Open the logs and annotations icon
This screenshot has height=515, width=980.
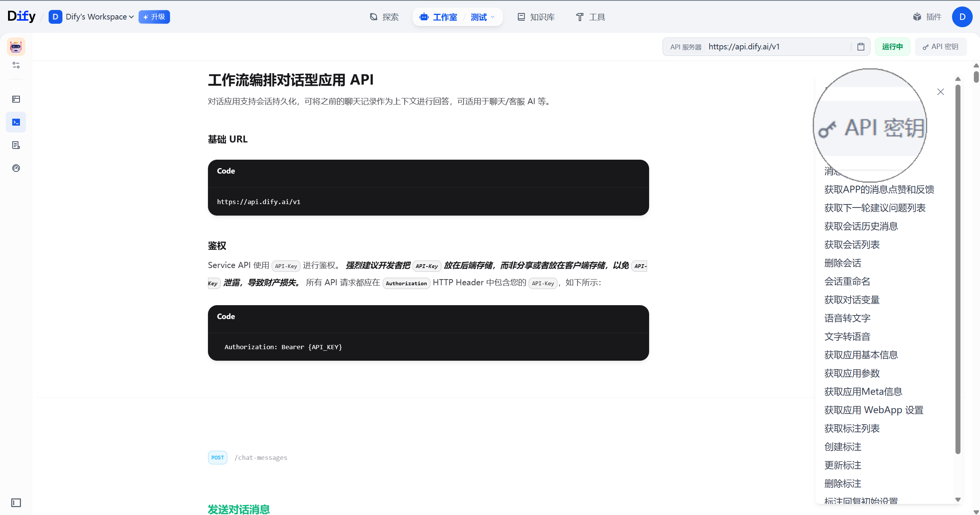pos(16,145)
